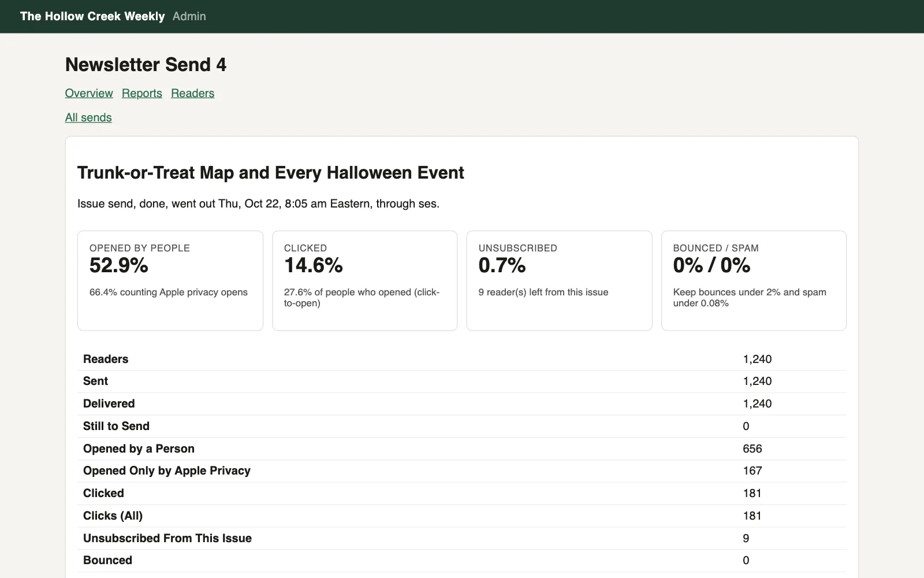The height and width of the screenshot is (578, 924).
Task: Open The Hollow Creek Weekly home link
Action: 92,16
